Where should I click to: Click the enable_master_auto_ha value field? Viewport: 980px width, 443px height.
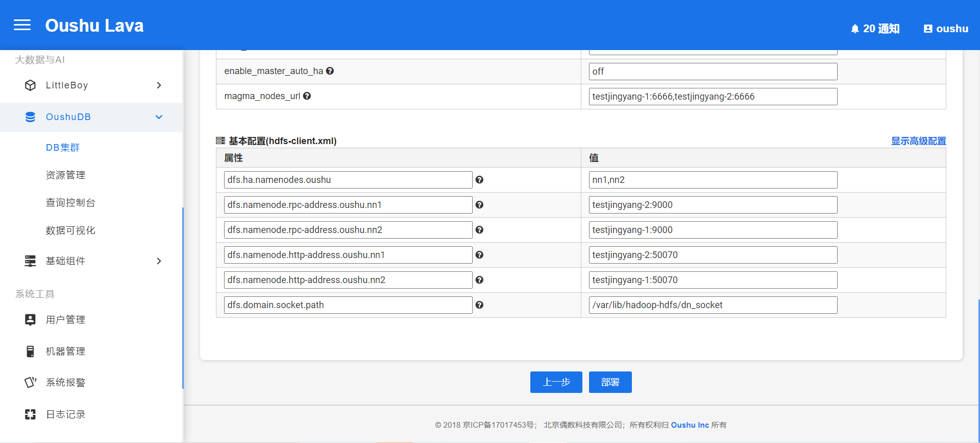pos(713,72)
